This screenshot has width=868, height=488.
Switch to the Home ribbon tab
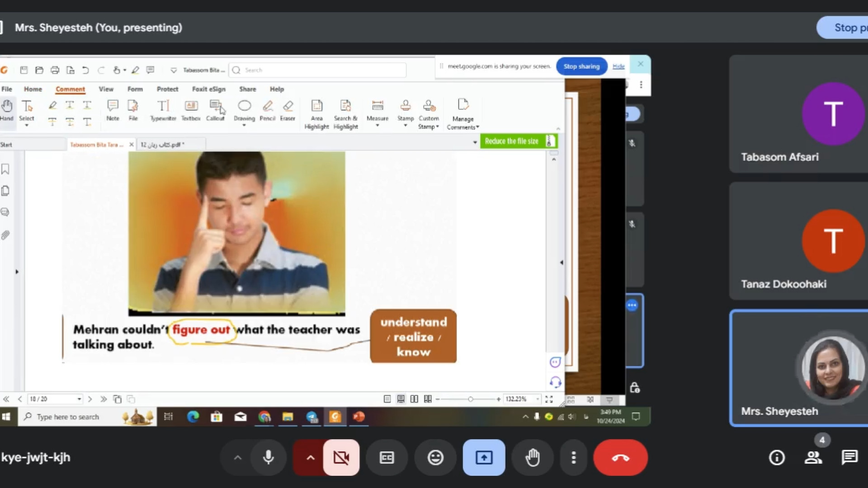pos(33,89)
